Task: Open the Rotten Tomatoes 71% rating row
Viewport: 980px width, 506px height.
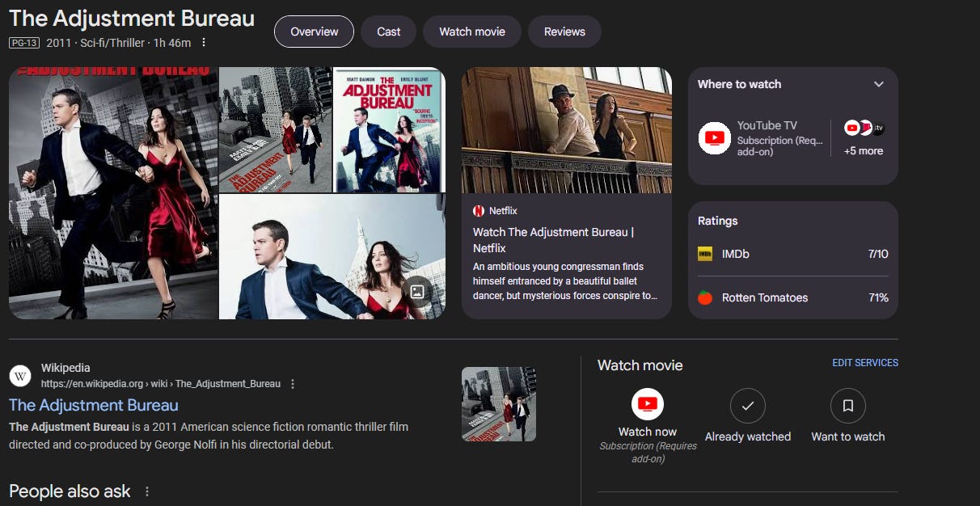Action: (x=793, y=297)
